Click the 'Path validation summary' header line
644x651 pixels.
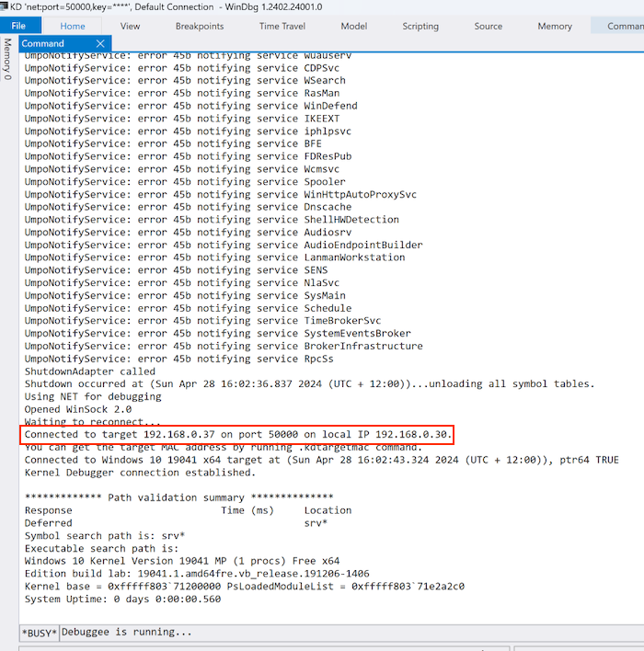point(178,497)
